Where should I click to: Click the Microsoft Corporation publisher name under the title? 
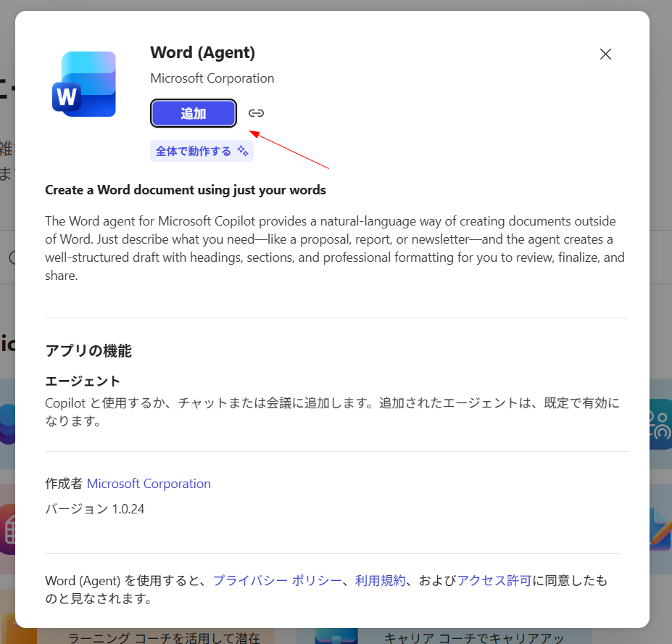click(212, 78)
